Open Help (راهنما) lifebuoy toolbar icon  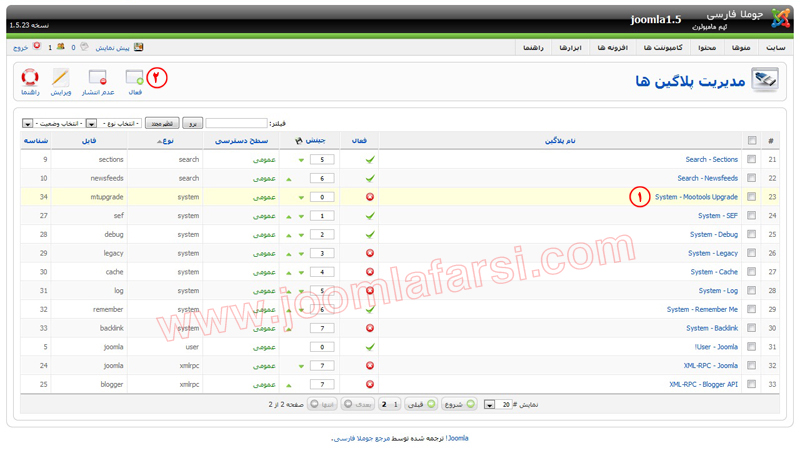pyautogui.click(x=30, y=78)
